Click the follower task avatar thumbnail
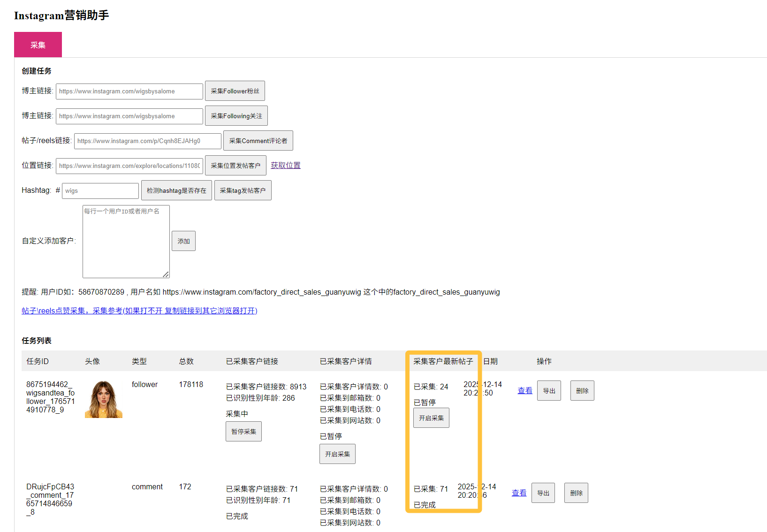This screenshot has width=767, height=532. 103,399
